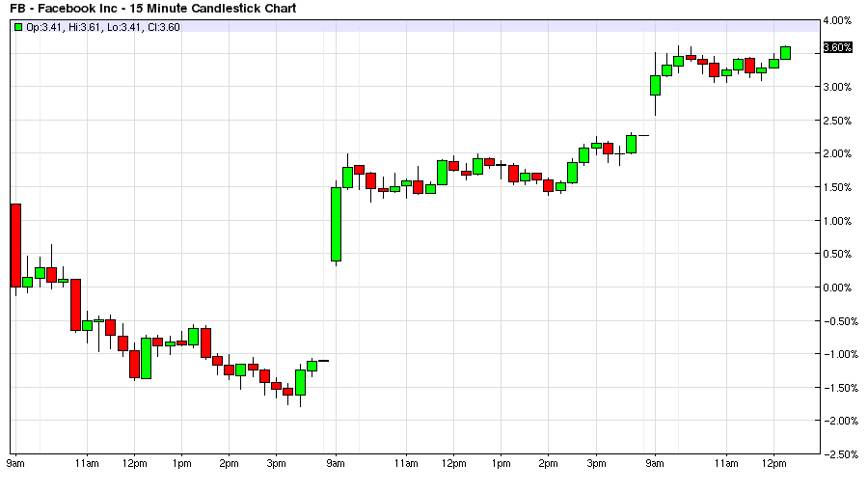Viewport: 868px width, 493px height.
Task: Click the second day's 1pm x-axis label
Action: tap(501, 464)
